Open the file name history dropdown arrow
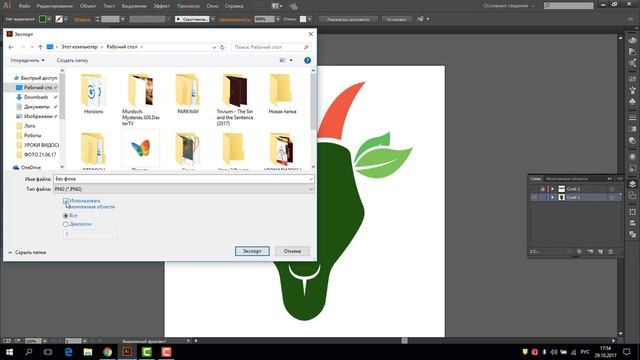Screen dimensions: 640x360 coord(311,179)
